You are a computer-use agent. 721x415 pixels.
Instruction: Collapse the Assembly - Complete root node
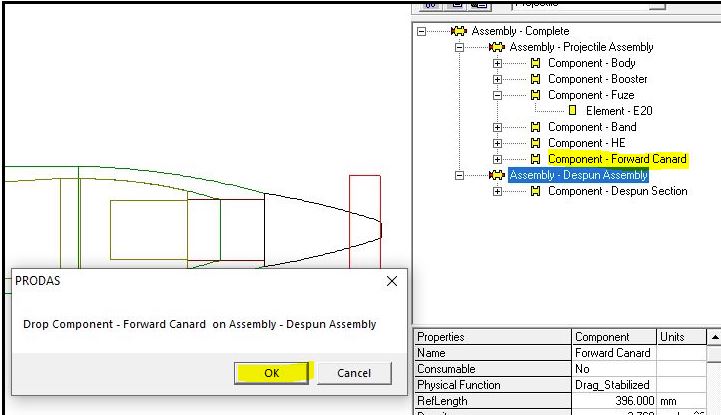421,31
